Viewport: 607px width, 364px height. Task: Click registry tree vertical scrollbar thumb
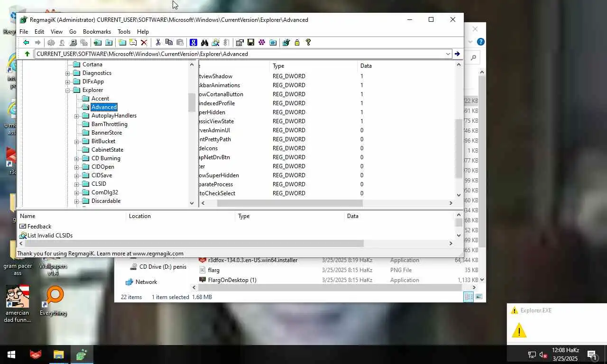192,102
